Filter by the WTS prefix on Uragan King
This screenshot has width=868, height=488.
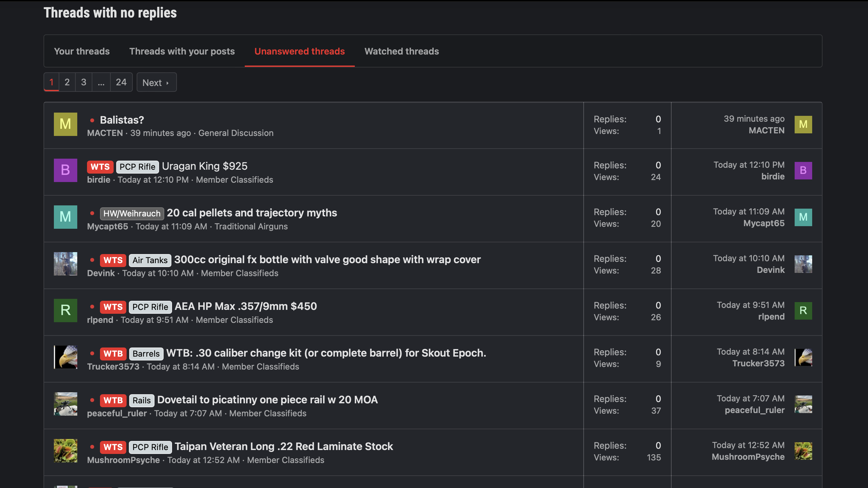coord(100,167)
